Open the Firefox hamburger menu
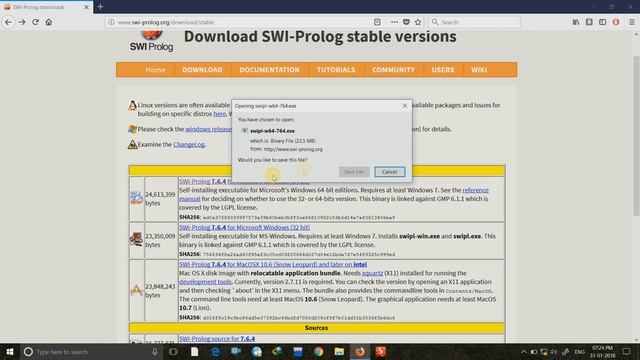 pos(631,22)
